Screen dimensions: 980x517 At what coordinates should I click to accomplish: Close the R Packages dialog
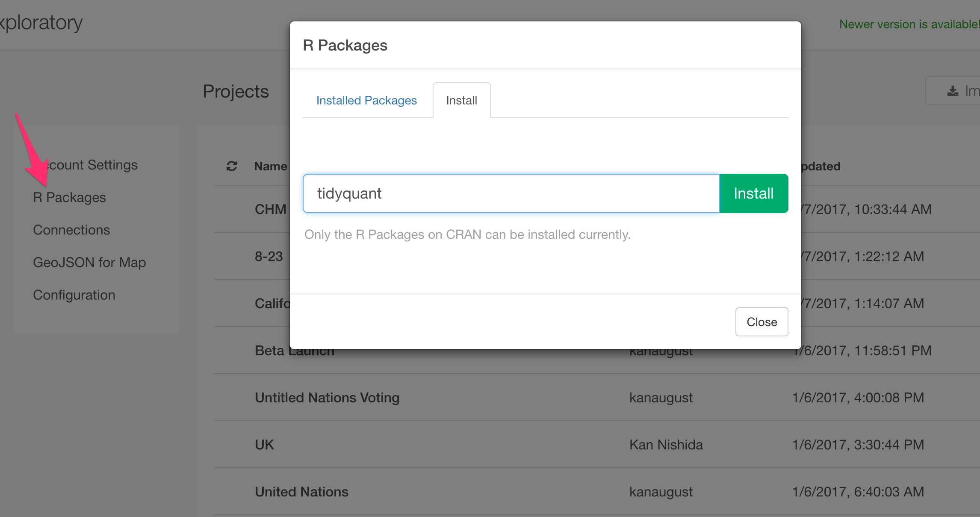762,322
